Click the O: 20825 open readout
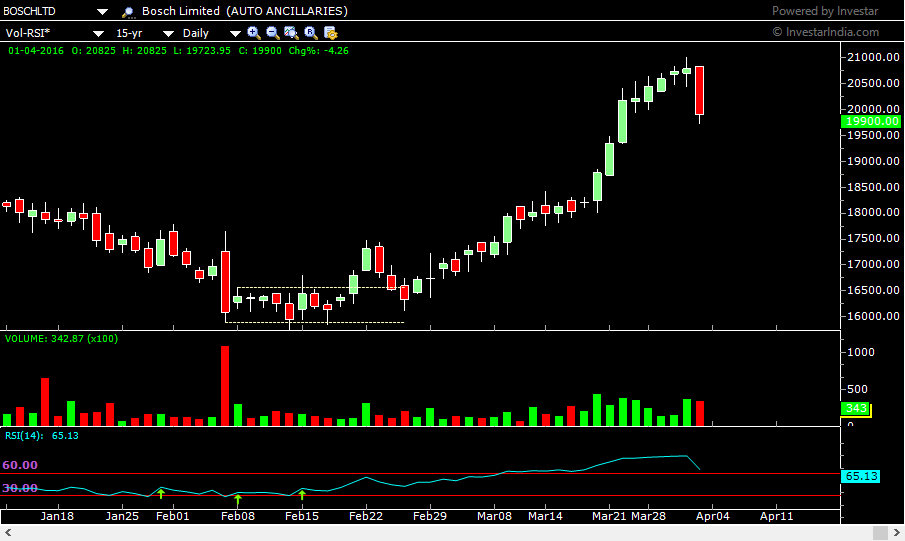905x541 pixels. point(94,51)
